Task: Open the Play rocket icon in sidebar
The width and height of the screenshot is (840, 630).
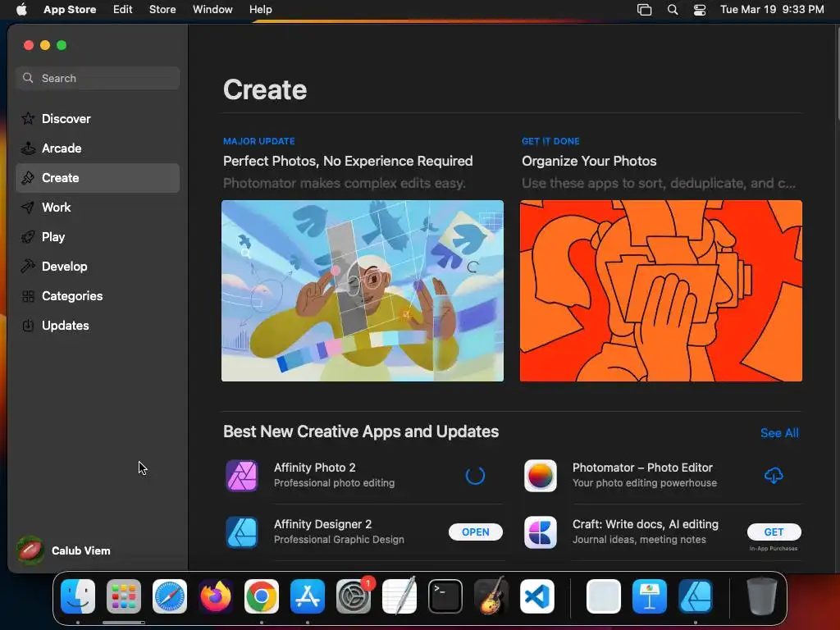Action: tap(28, 236)
